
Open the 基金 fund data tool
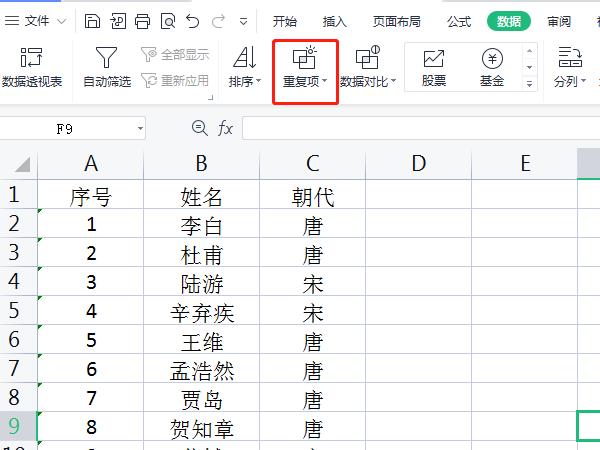click(x=491, y=68)
